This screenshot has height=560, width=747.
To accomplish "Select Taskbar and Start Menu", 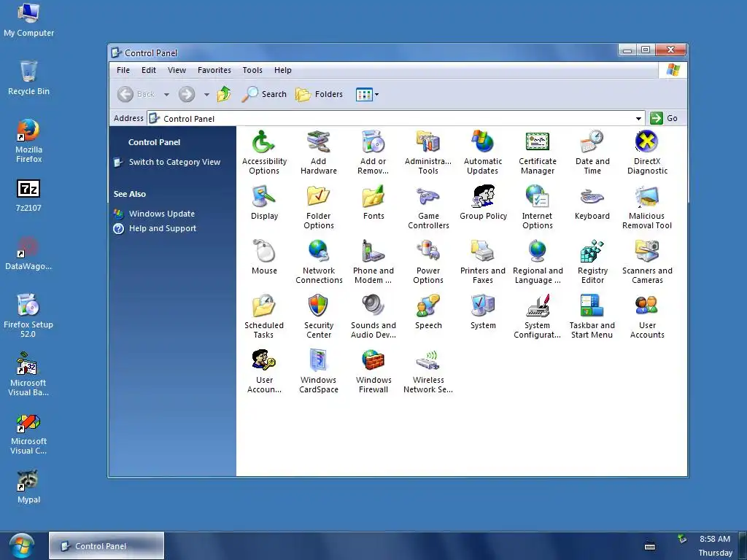I will [x=592, y=316].
